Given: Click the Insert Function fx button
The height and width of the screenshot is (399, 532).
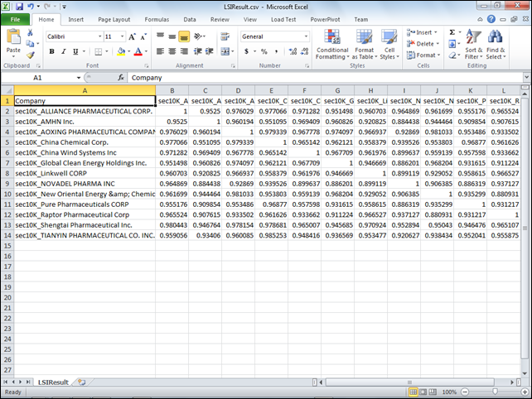Looking at the screenshot, I should pos(121,78).
